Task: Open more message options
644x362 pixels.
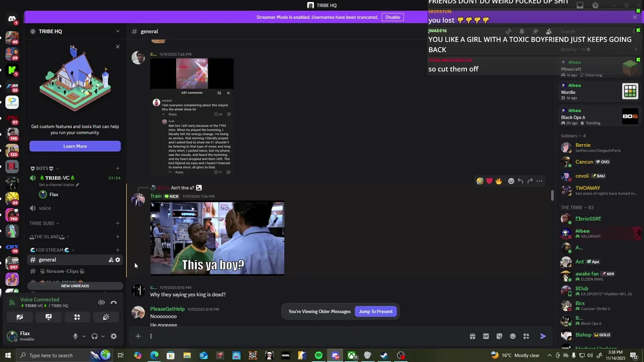Action: click(539, 181)
